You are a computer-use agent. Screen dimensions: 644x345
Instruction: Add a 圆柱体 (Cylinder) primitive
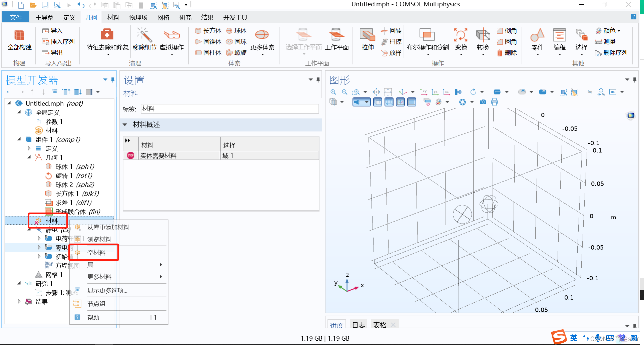coord(208,53)
